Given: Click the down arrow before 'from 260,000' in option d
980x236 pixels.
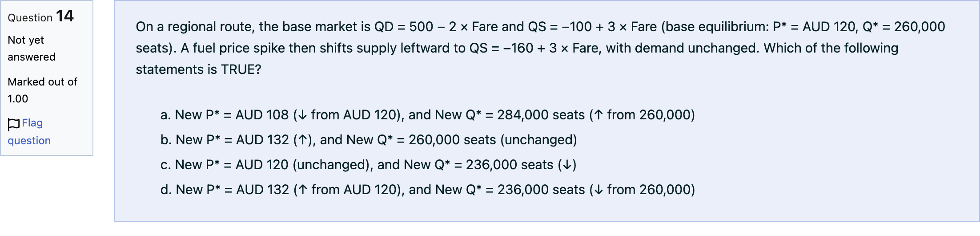Looking at the screenshot, I should 599,190.
